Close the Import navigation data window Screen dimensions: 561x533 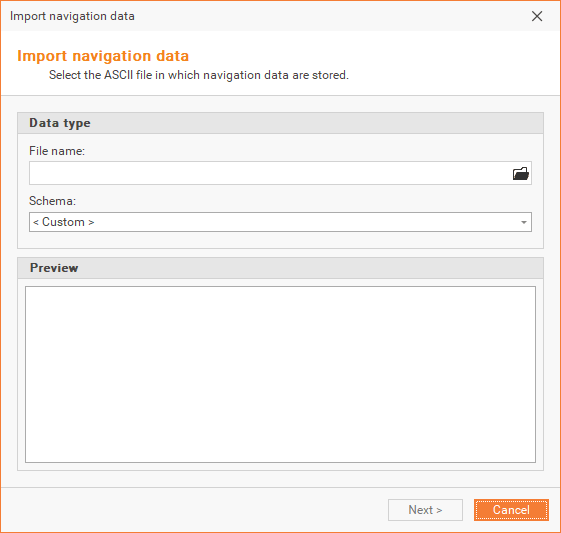click(x=537, y=16)
